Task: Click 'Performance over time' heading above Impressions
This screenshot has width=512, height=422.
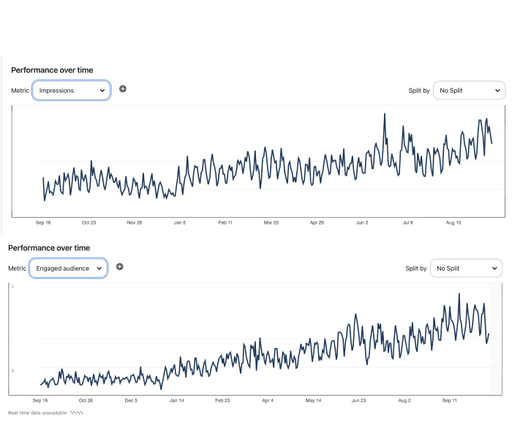Action: (52, 70)
